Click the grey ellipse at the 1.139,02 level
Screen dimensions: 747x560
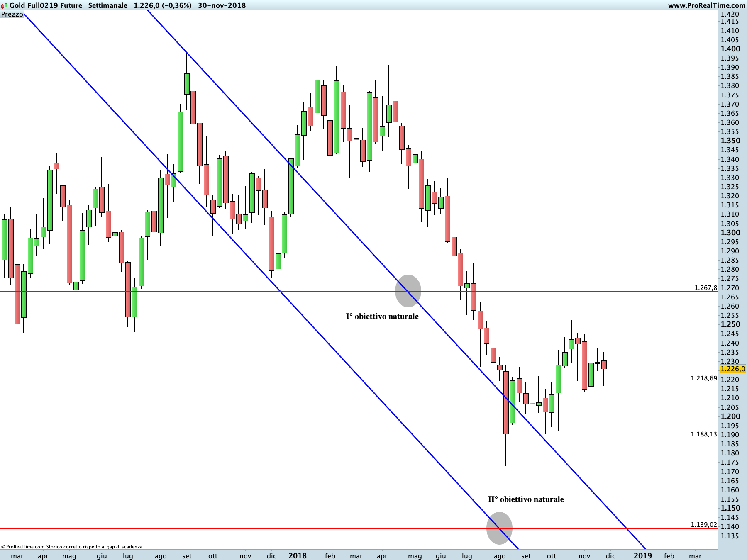coord(499,528)
